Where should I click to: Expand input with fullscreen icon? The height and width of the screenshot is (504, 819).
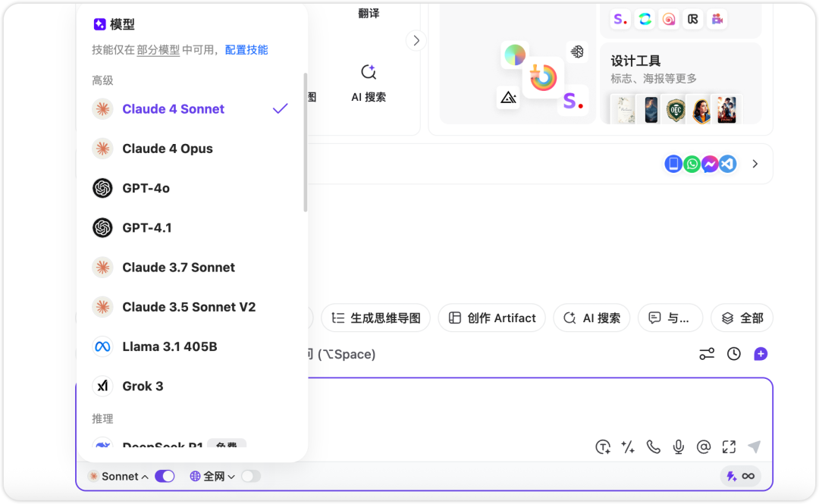click(729, 447)
